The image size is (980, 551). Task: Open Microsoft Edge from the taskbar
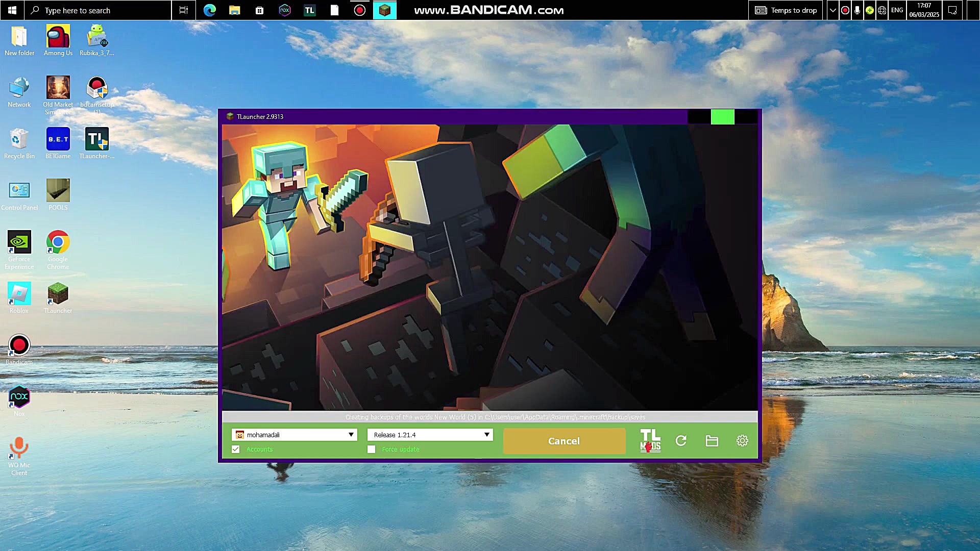(209, 10)
